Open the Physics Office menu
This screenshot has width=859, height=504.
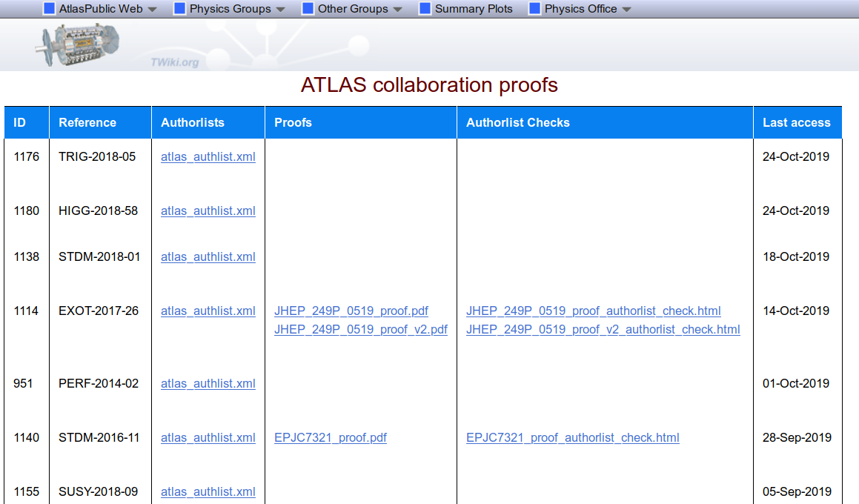pos(581,9)
